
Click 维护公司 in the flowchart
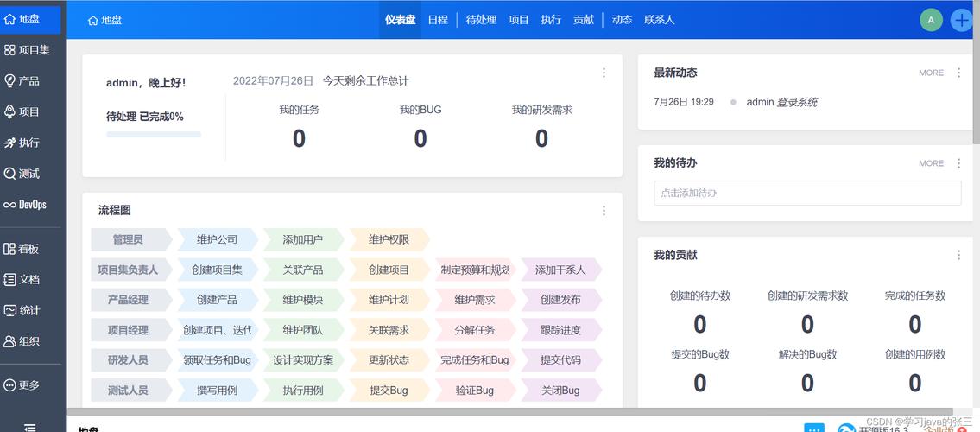click(x=217, y=239)
